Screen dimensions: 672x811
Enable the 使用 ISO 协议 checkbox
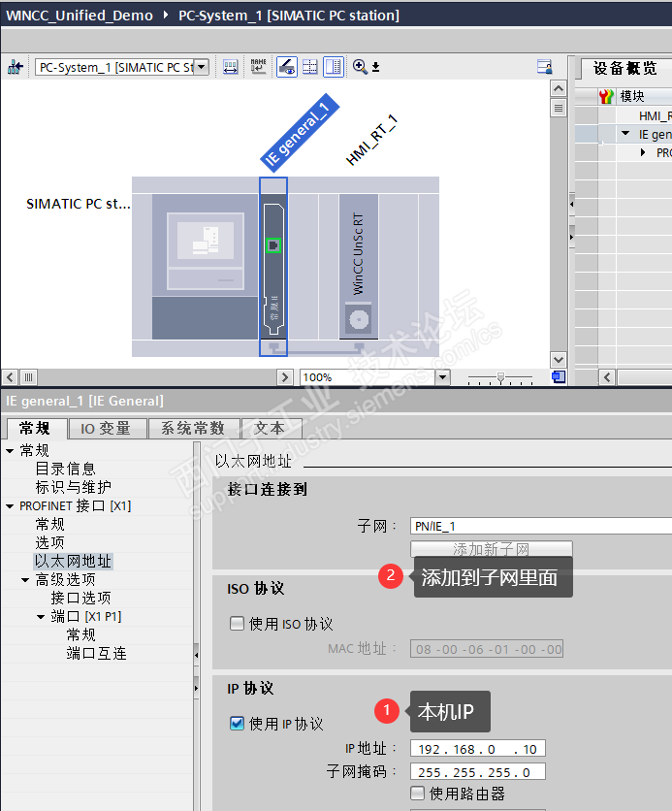237,623
